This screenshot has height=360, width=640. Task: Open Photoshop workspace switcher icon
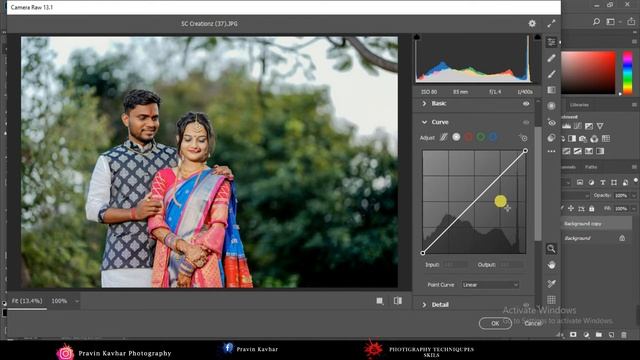click(611, 21)
